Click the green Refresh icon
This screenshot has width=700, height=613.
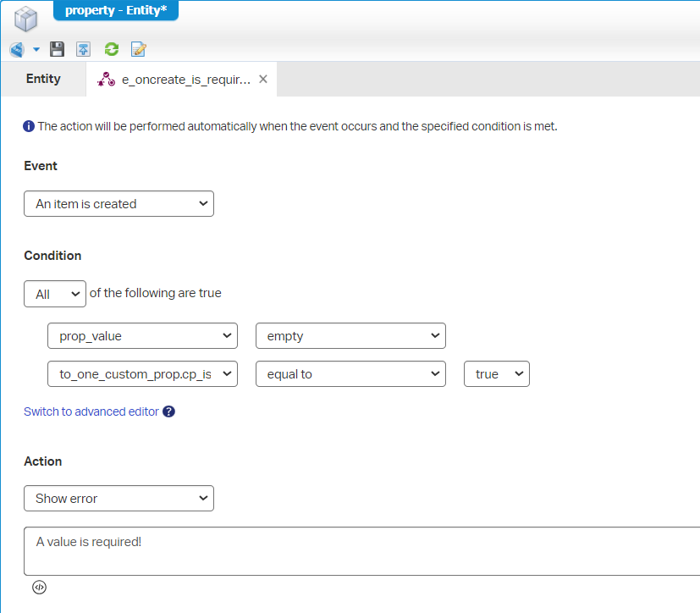pyautogui.click(x=111, y=49)
